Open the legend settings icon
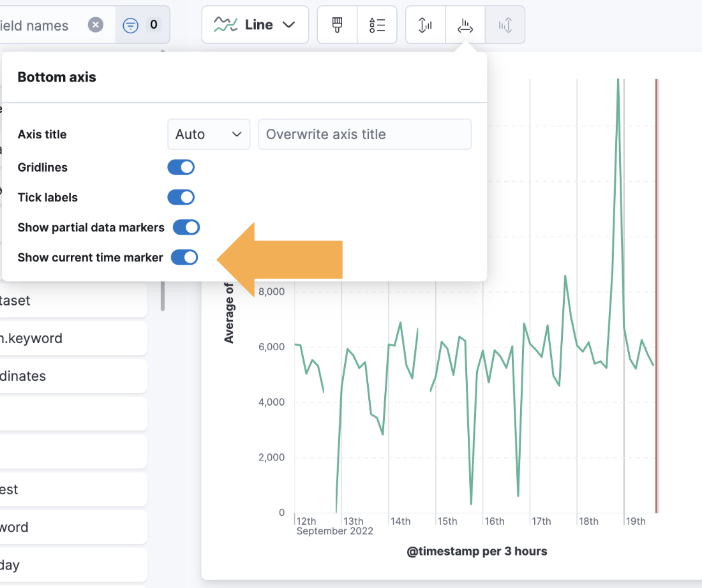702x588 pixels. coord(377,25)
